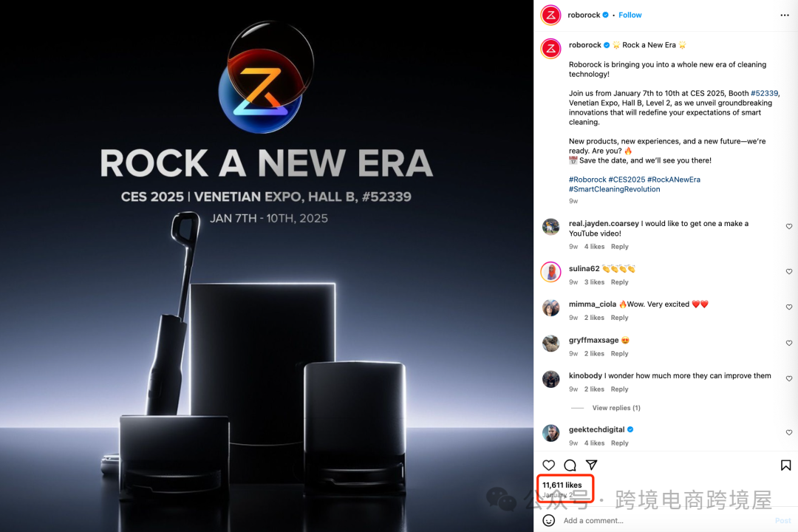This screenshot has width=798, height=532.
Task: Open the comment bubble icon
Action: click(570, 465)
